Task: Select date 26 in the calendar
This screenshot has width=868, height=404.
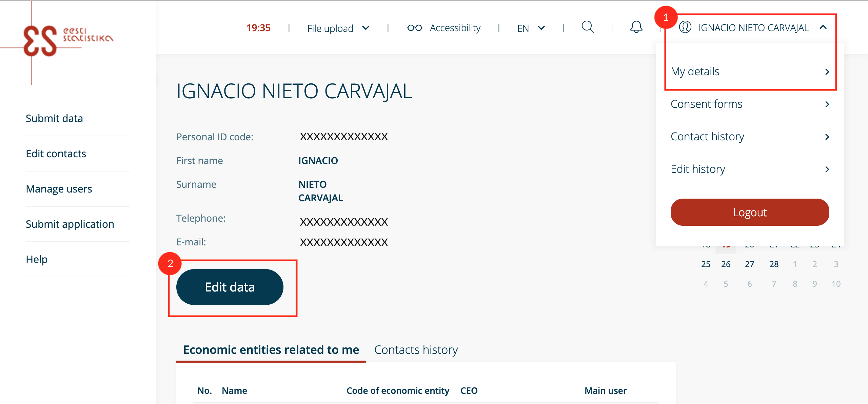Action: [x=726, y=264]
